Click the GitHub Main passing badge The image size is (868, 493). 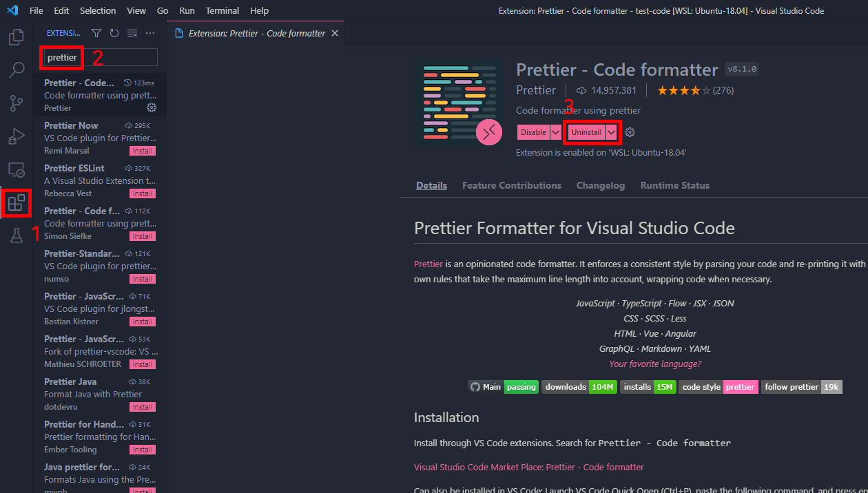(503, 387)
